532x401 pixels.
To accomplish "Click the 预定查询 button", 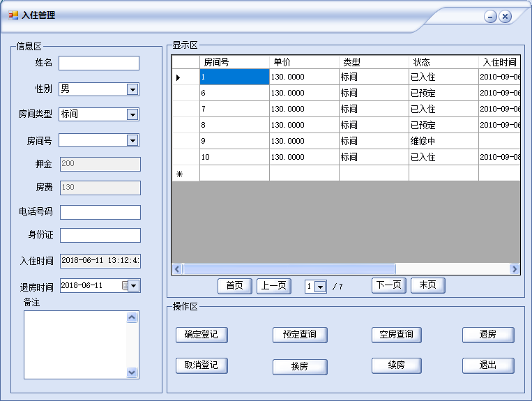I will tap(300, 335).
